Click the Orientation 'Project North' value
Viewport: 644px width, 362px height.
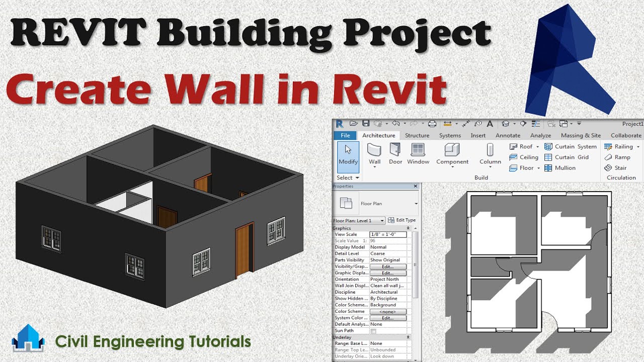click(384, 280)
